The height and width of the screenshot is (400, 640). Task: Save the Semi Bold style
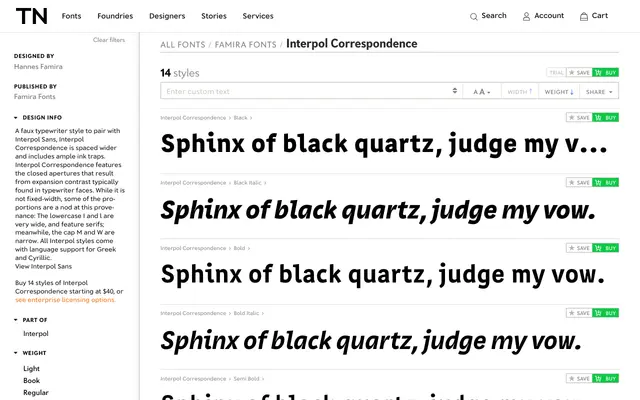pyautogui.click(x=579, y=378)
